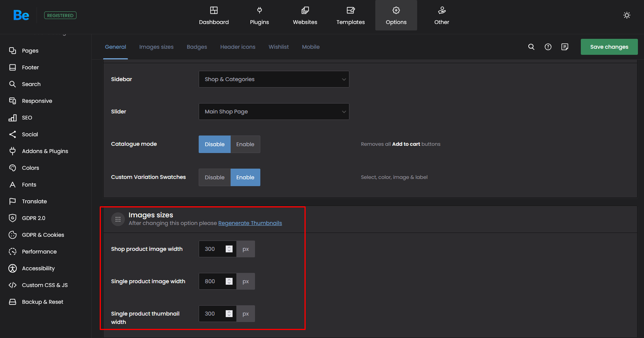The height and width of the screenshot is (338, 644).
Task: Click the Images sizes drag handle icon
Action: coord(118,219)
